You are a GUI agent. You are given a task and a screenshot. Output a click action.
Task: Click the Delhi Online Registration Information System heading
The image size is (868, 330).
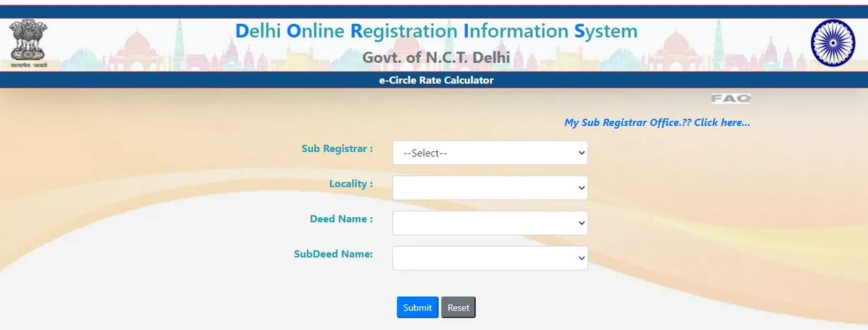[436, 31]
